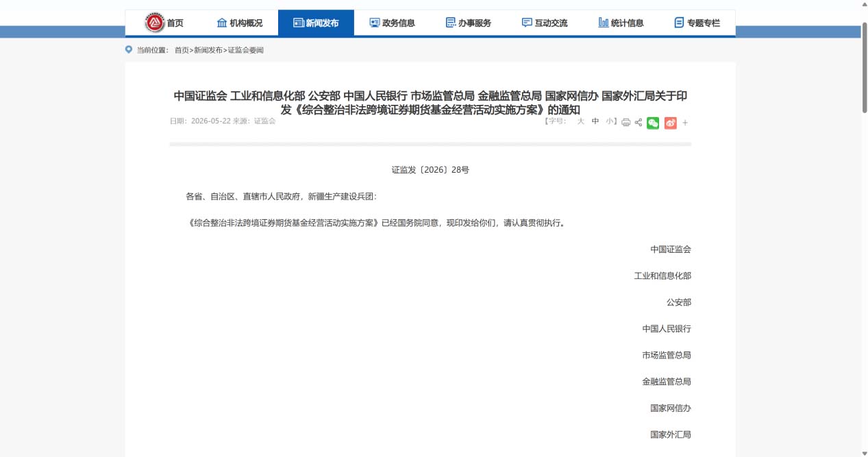The height and width of the screenshot is (457, 868).
Task: Click the signatory text 工业和信息化部
Action: click(x=662, y=276)
